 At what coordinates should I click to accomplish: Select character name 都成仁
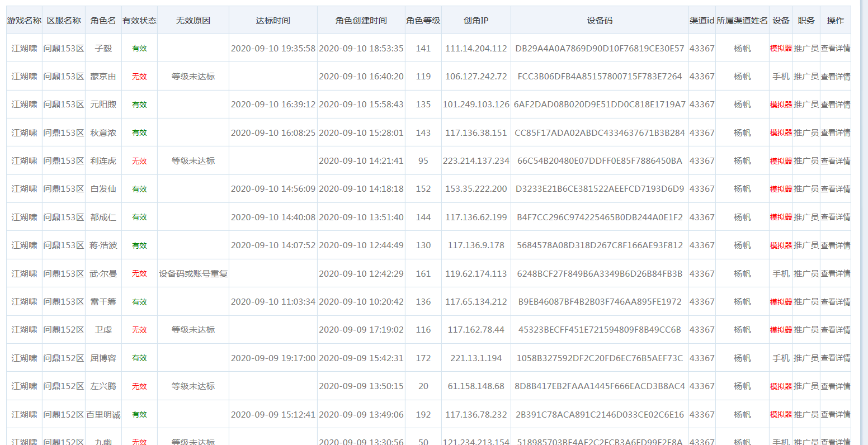pyautogui.click(x=103, y=217)
